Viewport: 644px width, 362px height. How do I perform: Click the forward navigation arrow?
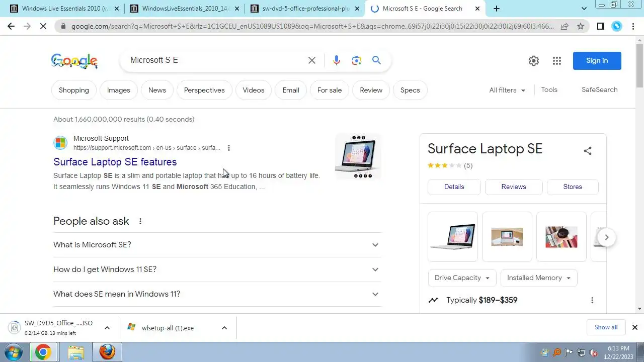27,26
